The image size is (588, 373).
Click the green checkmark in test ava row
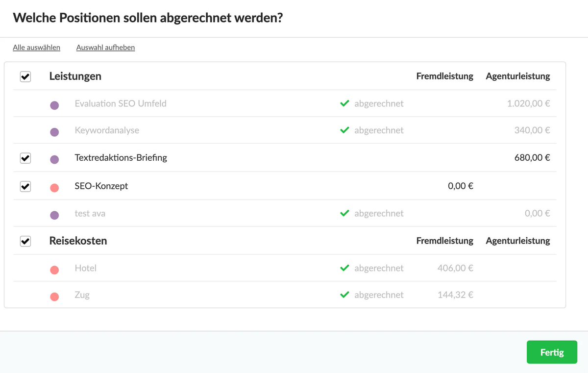point(344,213)
